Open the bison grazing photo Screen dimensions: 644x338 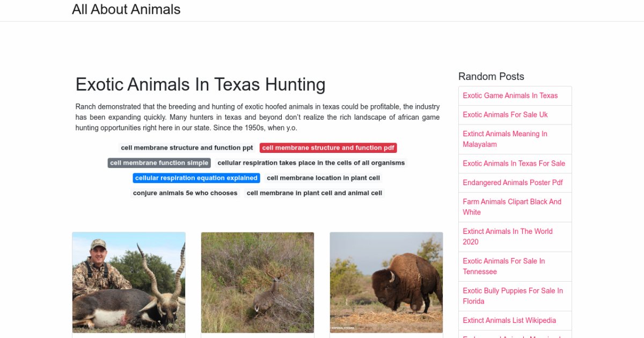pos(386,282)
